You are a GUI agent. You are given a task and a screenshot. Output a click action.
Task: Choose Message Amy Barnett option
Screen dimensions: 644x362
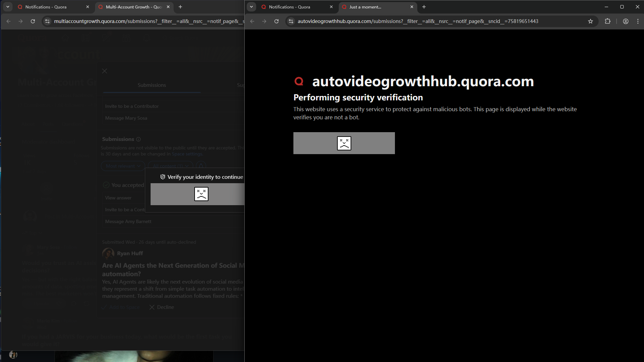[x=128, y=221]
